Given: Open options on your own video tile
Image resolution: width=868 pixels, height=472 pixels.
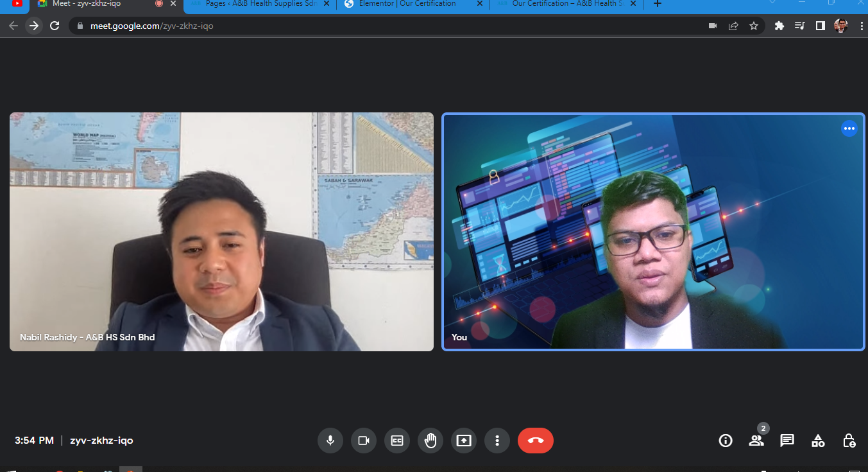Looking at the screenshot, I should tap(849, 128).
